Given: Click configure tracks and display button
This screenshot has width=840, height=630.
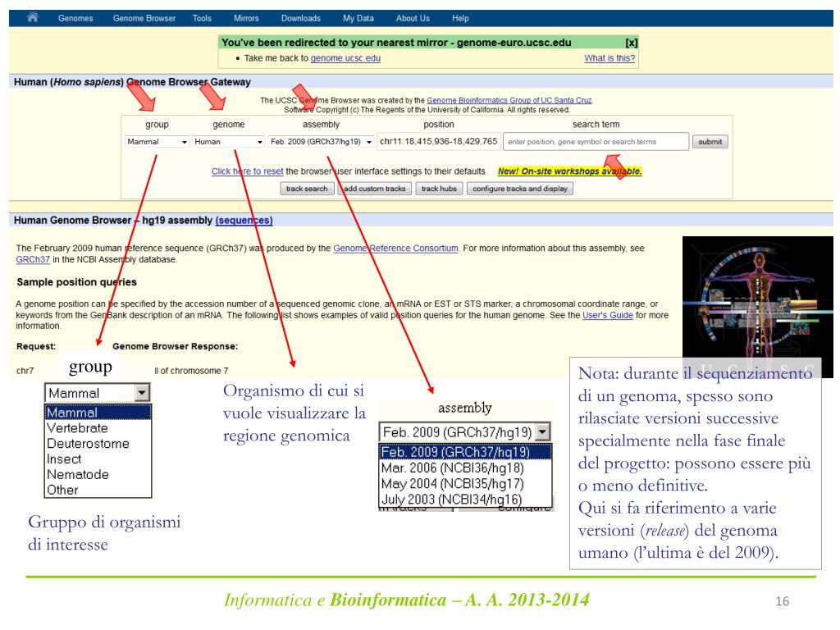Looking at the screenshot, I should [x=520, y=189].
